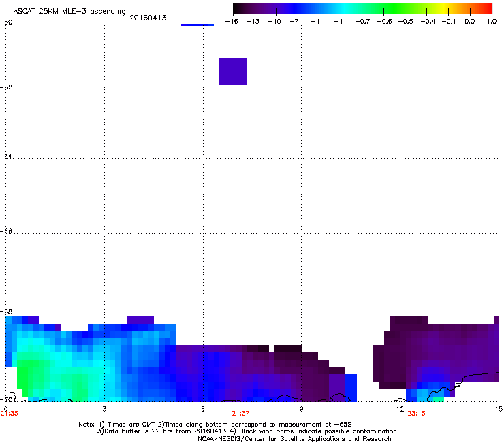Click the colorbar label -1

338,22
